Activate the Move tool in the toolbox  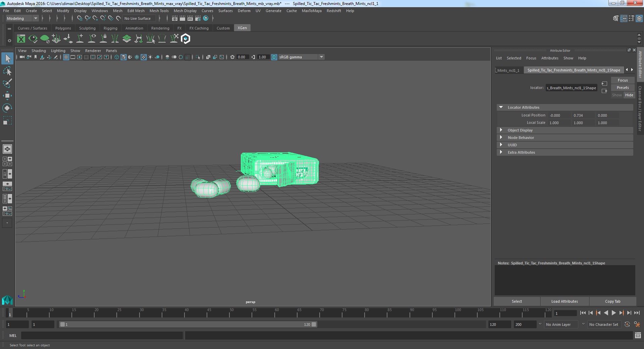pyautogui.click(x=7, y=96)
